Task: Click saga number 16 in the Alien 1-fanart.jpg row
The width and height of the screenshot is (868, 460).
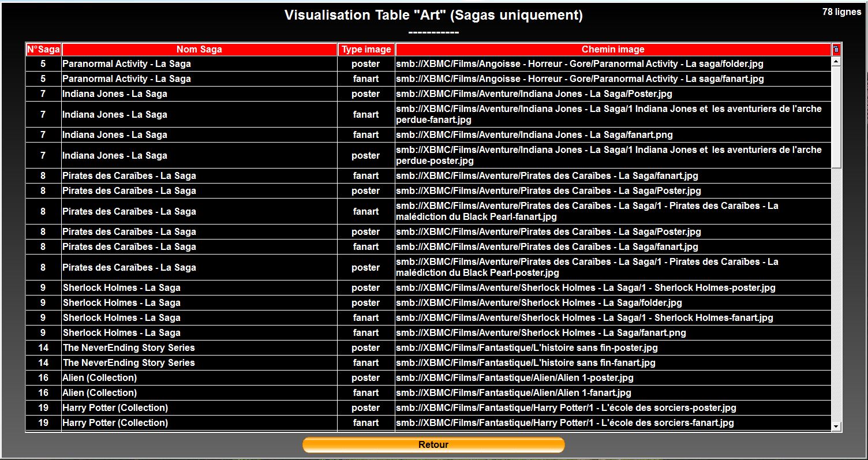Action: click(x=43, y=393)
